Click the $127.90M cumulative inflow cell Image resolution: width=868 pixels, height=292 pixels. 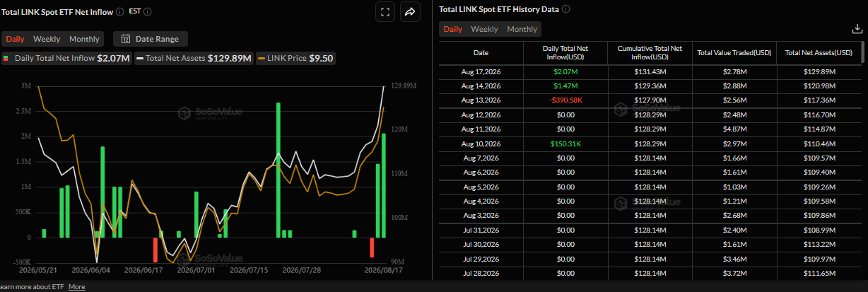pyautogui.click(x=649, y=100)
